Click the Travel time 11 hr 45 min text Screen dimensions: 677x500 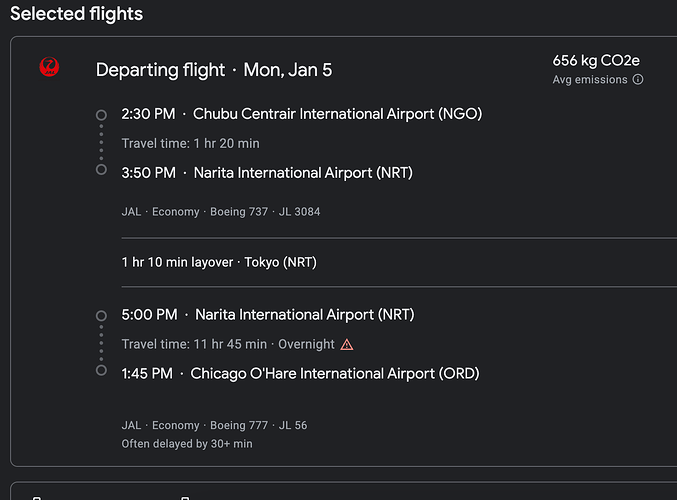click(194, 344)
